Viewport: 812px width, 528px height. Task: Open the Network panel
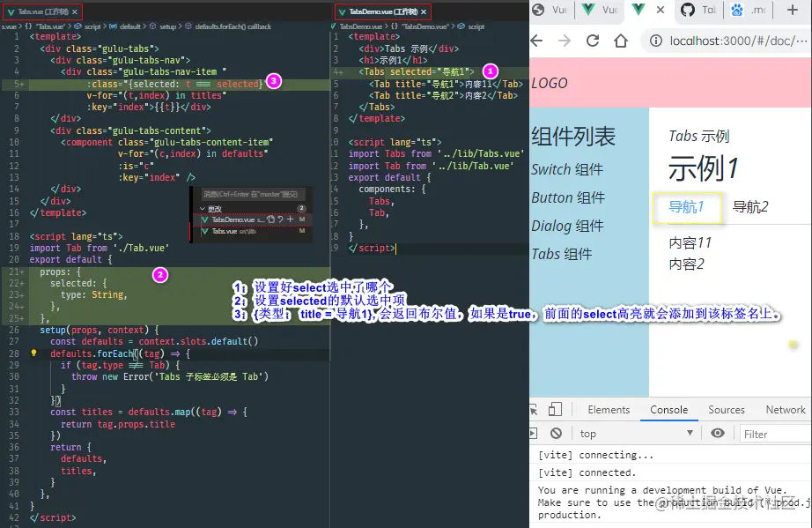(x=786, y=409)
